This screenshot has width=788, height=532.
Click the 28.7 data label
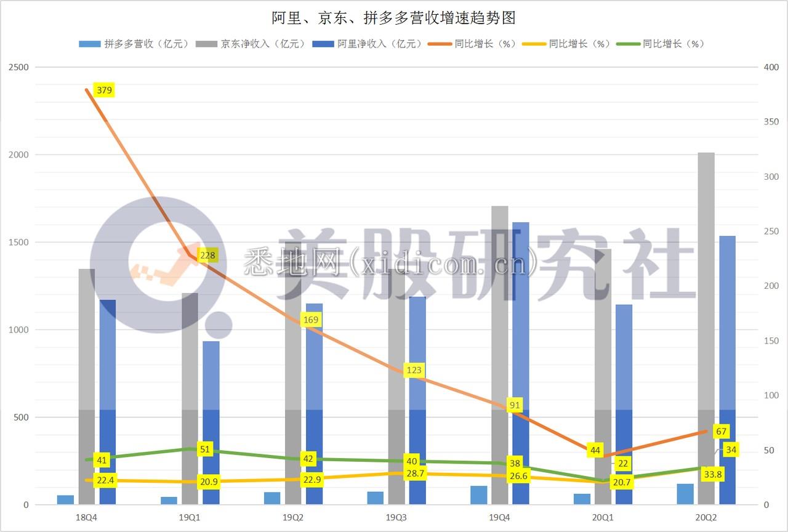point(416,474)
